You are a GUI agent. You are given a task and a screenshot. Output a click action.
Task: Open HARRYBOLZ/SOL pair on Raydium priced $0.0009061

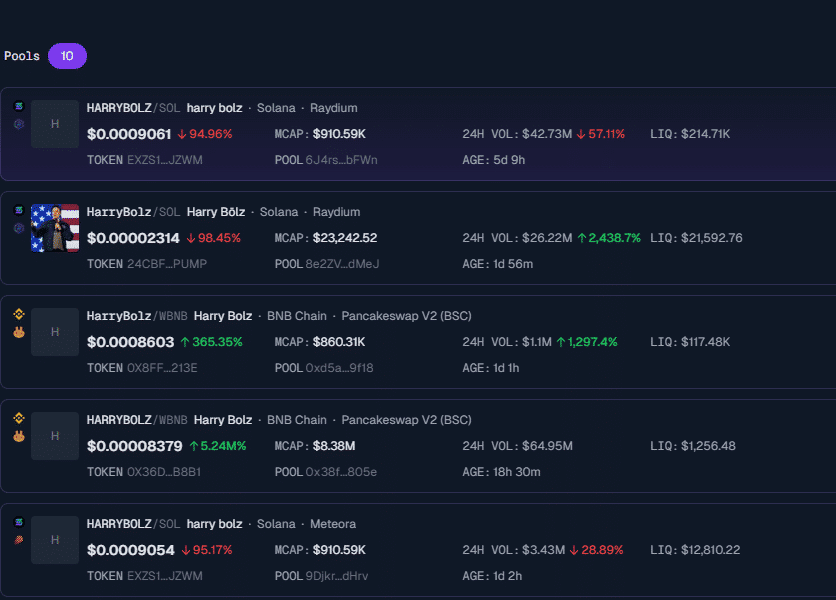tap(133, 108)
